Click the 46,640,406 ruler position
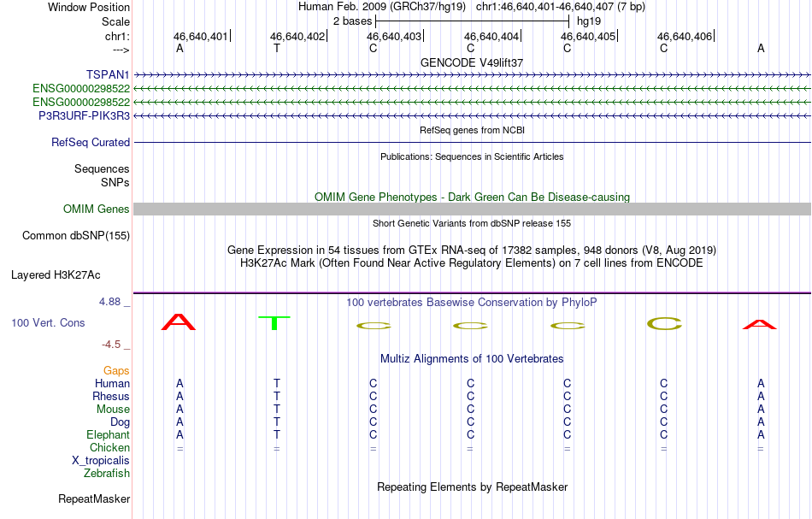Image resolution: width=812 pixels, height=519 pixels. click(685, 37)
